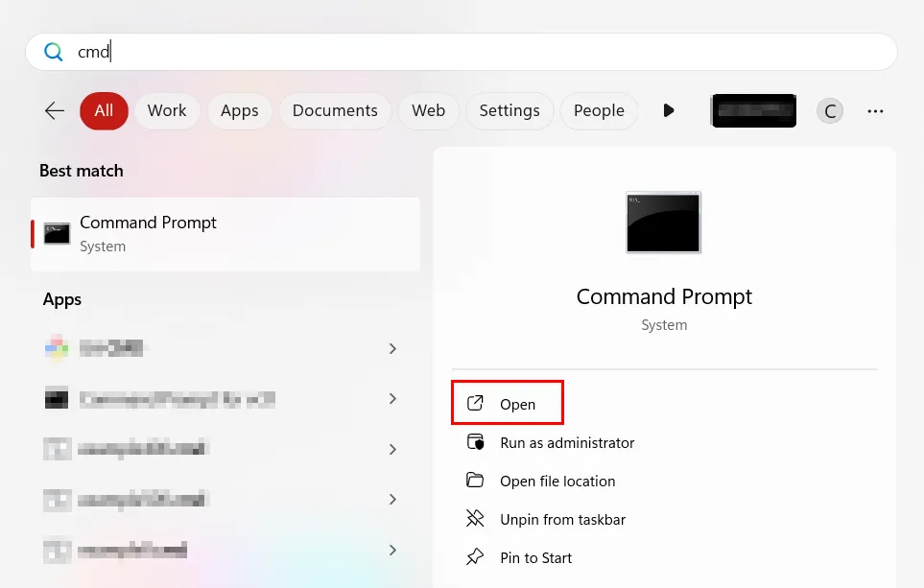Image resolution: width=924 pixels, height=588 pixels.
Task: Click the back arrow to exit search
Action: [x=54, y=110]
